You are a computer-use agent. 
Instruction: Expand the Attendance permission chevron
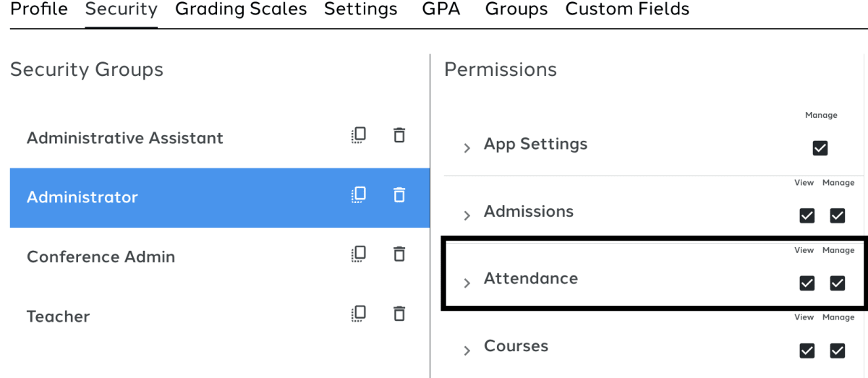click(x=467, y=283)
